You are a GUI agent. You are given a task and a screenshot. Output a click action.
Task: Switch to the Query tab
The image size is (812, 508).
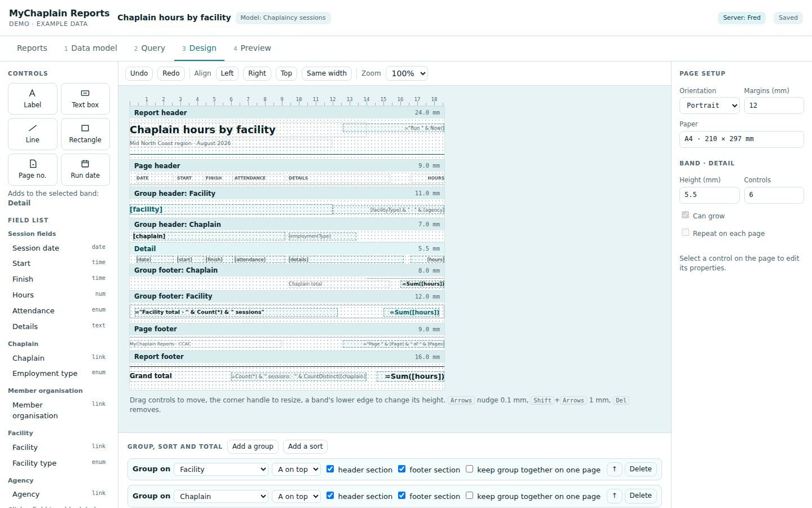(149, 48)
